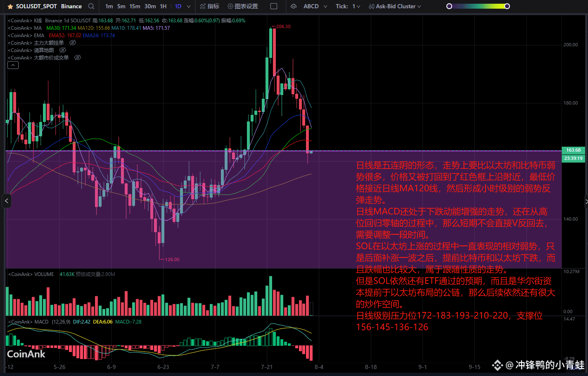Select the 5m timeframe

tap(121, 6)
